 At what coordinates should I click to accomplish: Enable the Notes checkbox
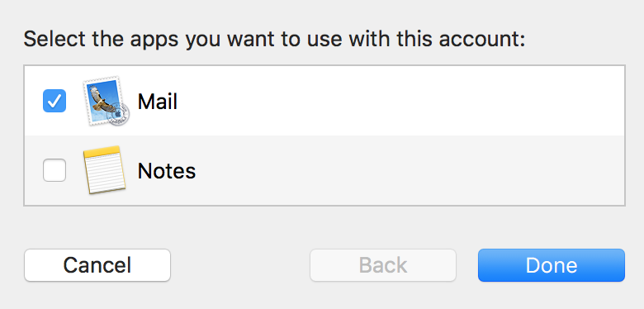point(54,170)
